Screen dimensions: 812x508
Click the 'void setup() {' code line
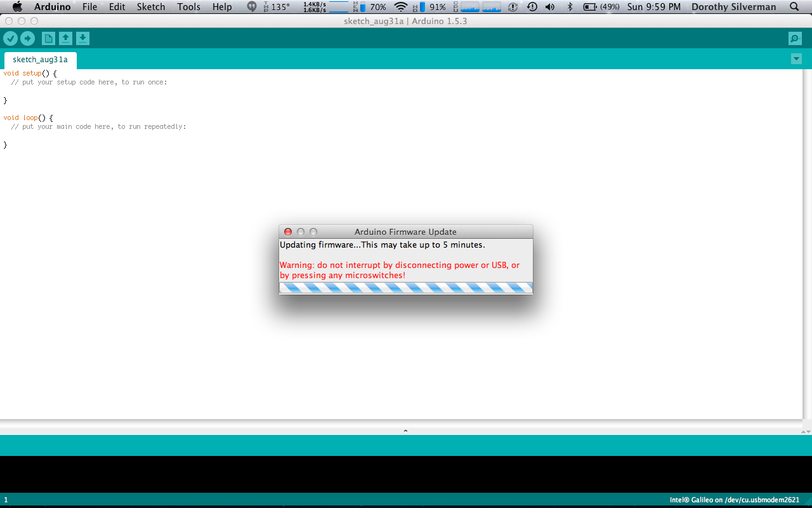coord(30,73)
